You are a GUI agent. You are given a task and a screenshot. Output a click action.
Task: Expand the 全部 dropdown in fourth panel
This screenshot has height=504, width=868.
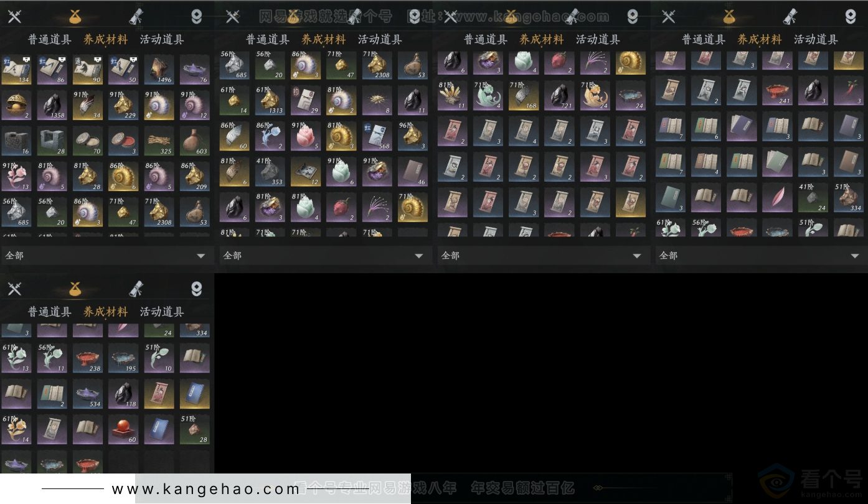pyautogui.click(x=760, y=256)
